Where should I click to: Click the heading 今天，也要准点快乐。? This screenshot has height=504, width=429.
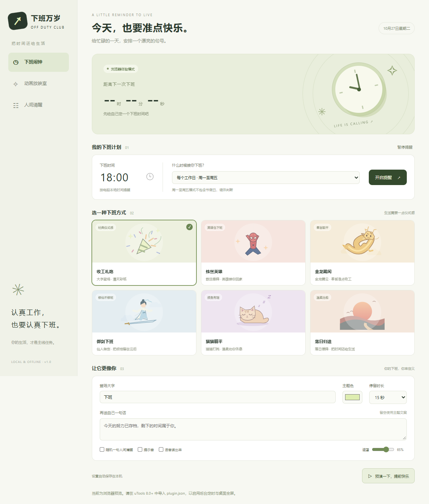click(x=141, y=28)
